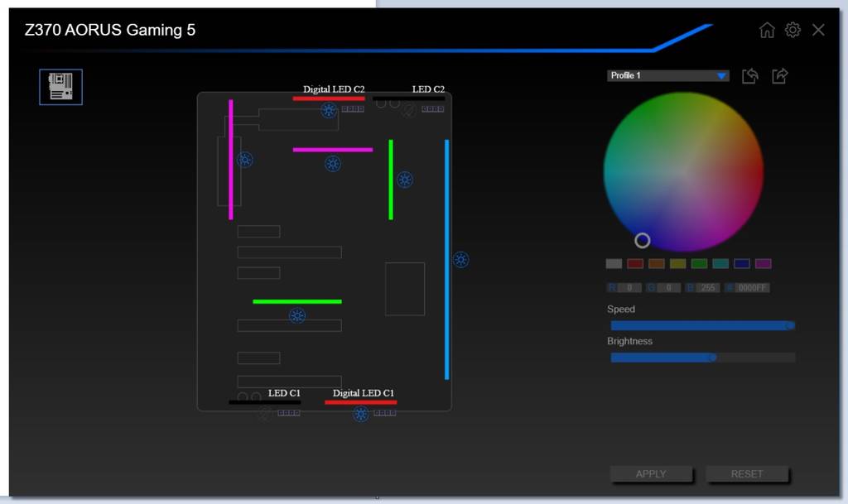
Task: Close the RGB Fusion window
Action: point(818,30)
